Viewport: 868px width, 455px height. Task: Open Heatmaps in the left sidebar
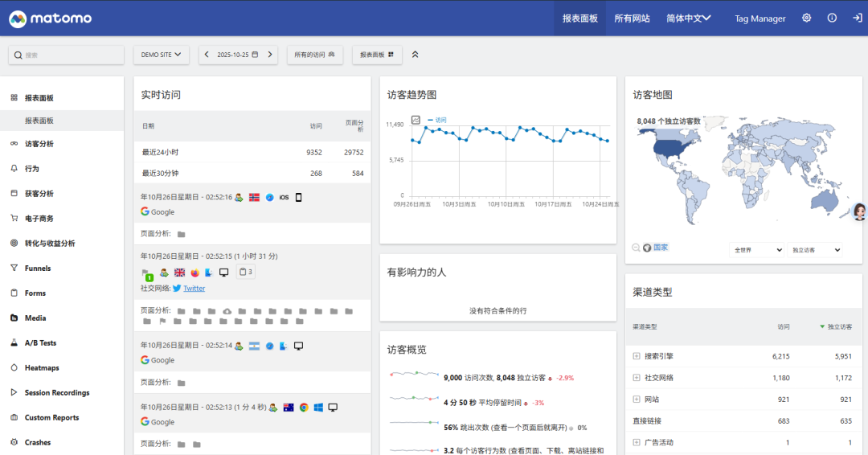(x=42, y=367)
